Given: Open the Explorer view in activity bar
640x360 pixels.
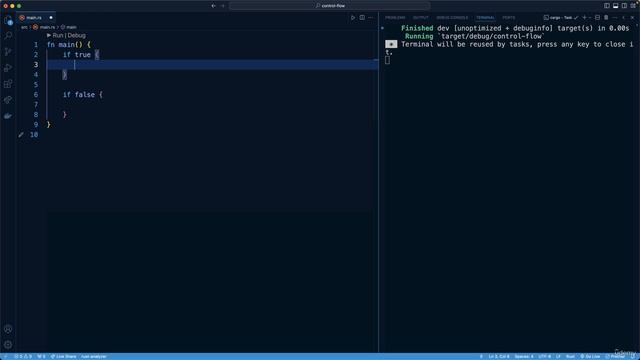Looking at the screenshot, I should (x=8, y=20).
